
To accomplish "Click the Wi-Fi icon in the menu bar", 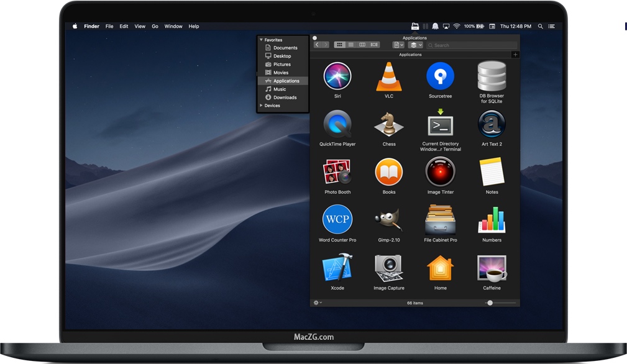I will click(457, 26).
